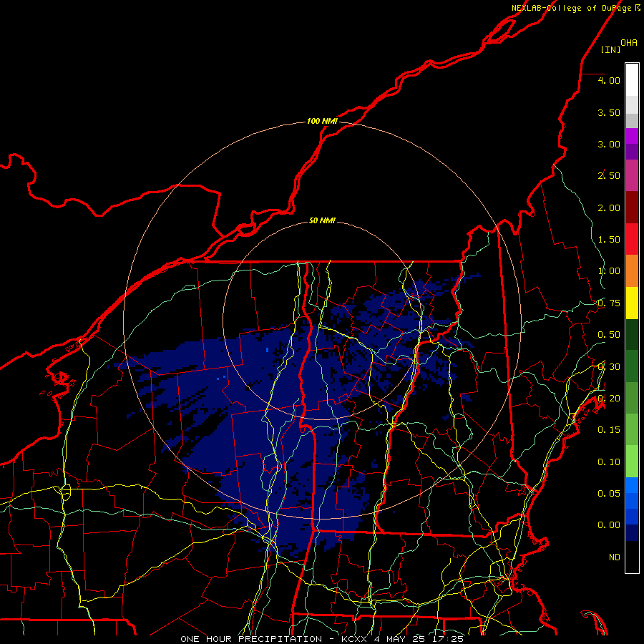Click the 'ONE HOUR PRECIPITATION' title text
The image size is (644, 644).
251,639
